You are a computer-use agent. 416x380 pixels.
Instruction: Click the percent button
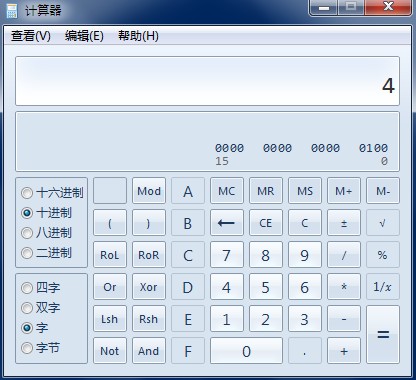(383, 255)
